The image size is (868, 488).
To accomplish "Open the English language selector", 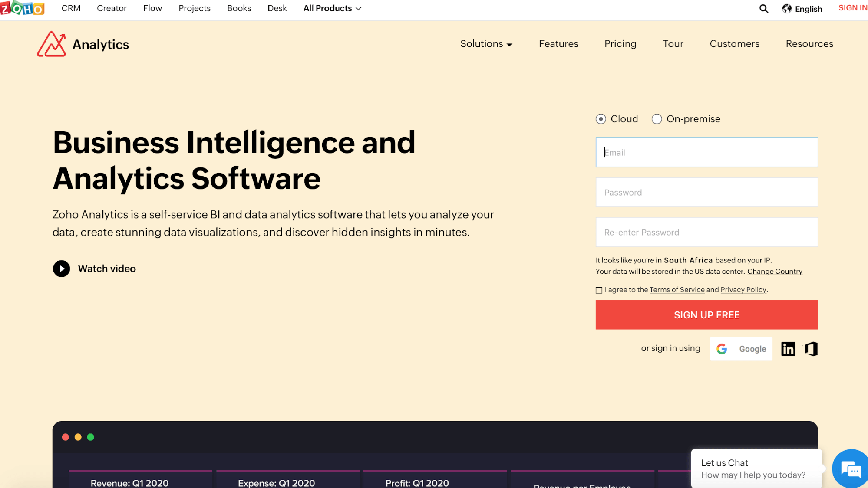I will pyautogui.click(x=808, y=9).
